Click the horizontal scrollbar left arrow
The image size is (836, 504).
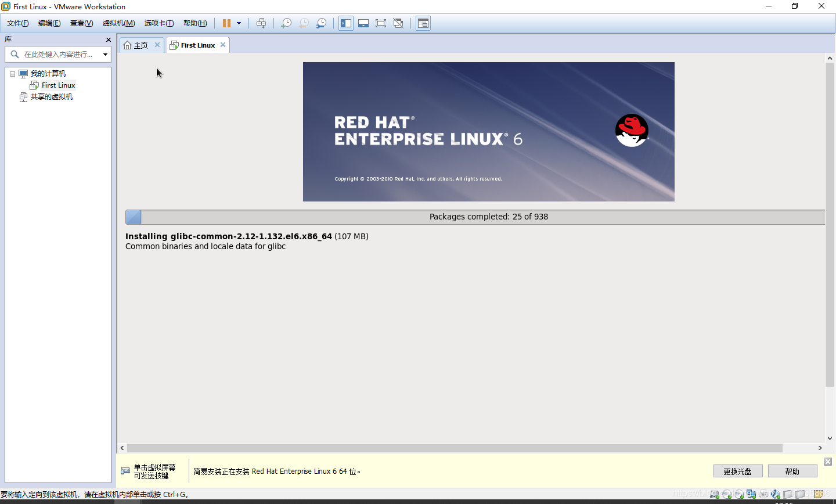[x=122, y=448]
